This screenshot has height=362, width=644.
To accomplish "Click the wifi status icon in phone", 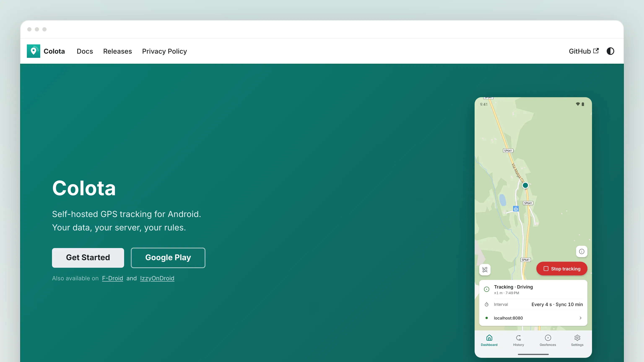I will pyautogui.click(x=578, y=104).
